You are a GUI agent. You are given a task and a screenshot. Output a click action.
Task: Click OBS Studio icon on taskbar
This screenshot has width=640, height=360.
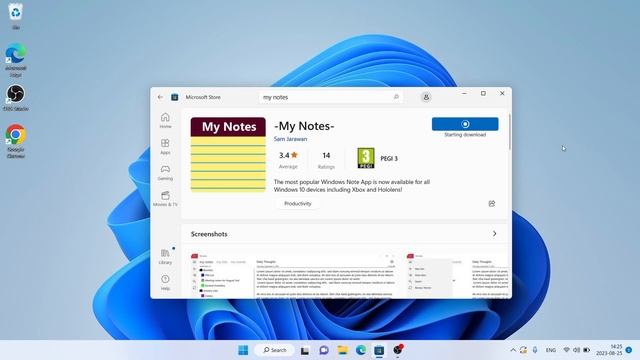tap(398, 350)
